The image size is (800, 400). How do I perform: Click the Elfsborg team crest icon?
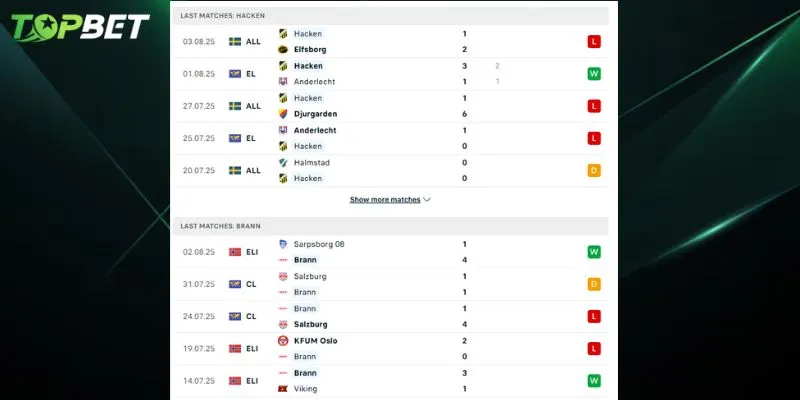(283, 49)
